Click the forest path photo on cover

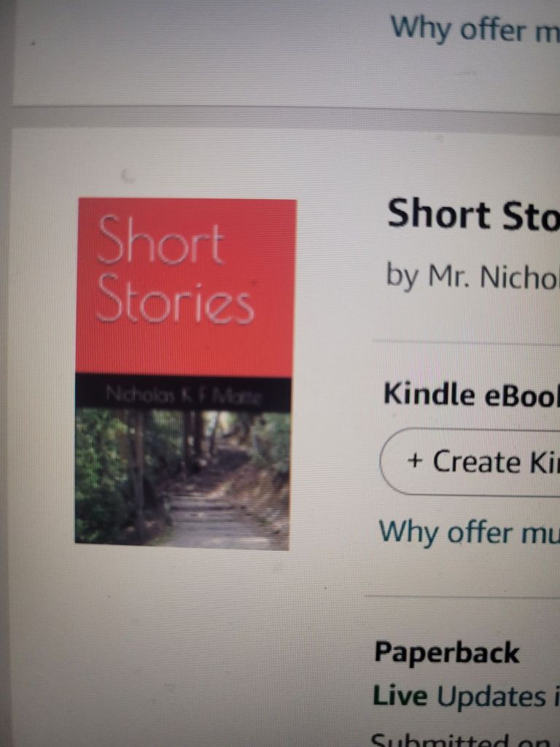coord(182,479)
